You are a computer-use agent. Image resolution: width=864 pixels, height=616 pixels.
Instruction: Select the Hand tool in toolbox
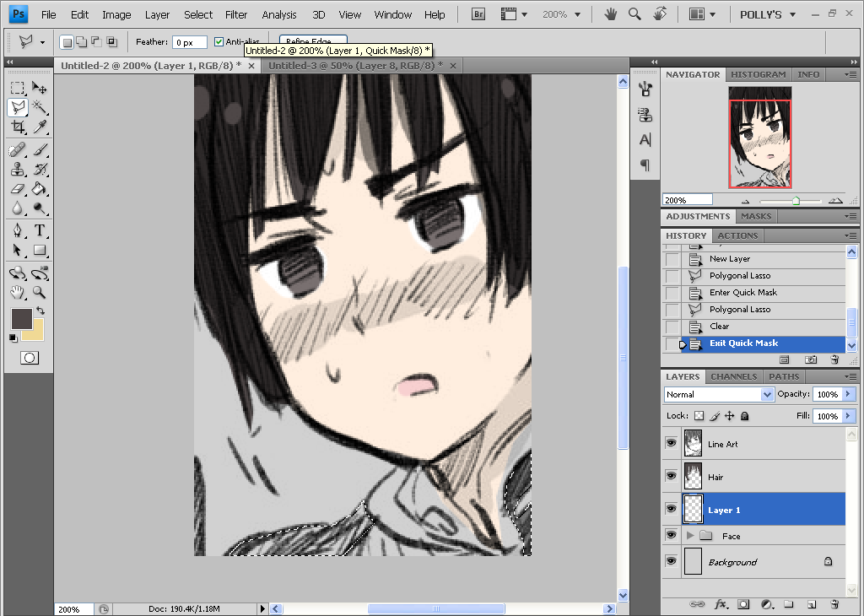(x=18, y=292)
